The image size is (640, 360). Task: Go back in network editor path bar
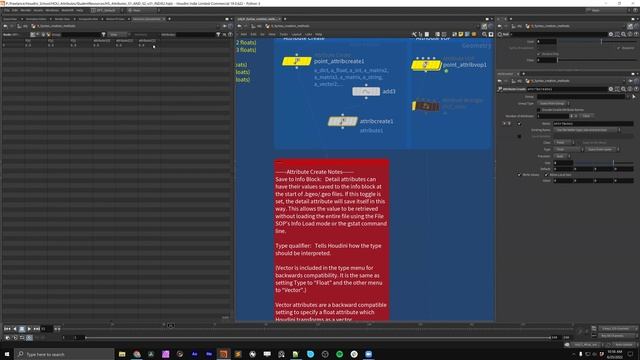point(240,26)
